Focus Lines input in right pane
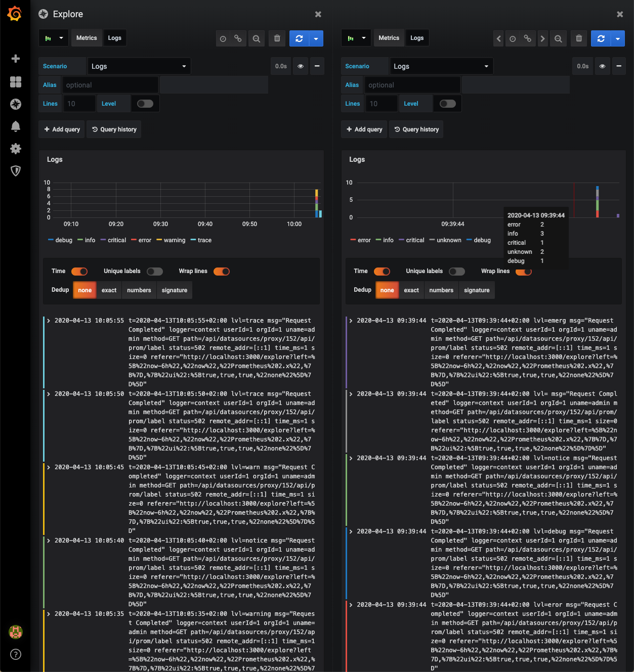 (382, 104)
